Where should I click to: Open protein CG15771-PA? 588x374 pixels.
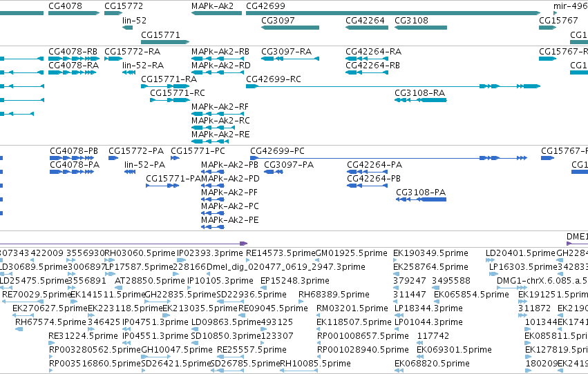173,179
